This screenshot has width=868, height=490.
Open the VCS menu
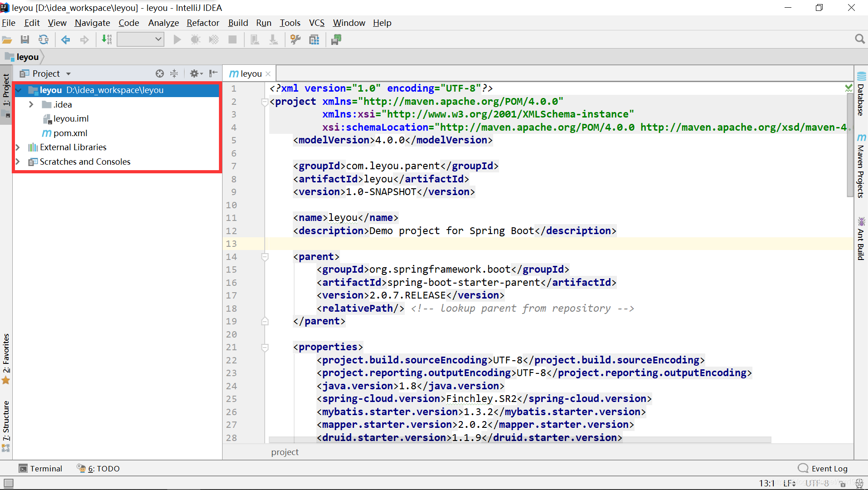click(317, 23)
